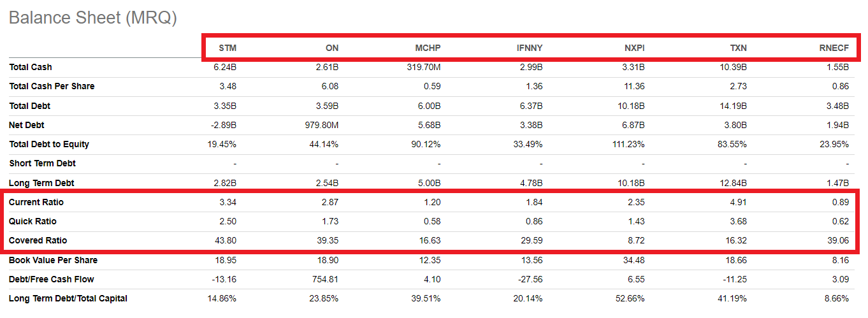Screen dimensions: 868x318
Task: Click the Quick Ratio row label
Action: pyautogui.click(x=33, y=221)
